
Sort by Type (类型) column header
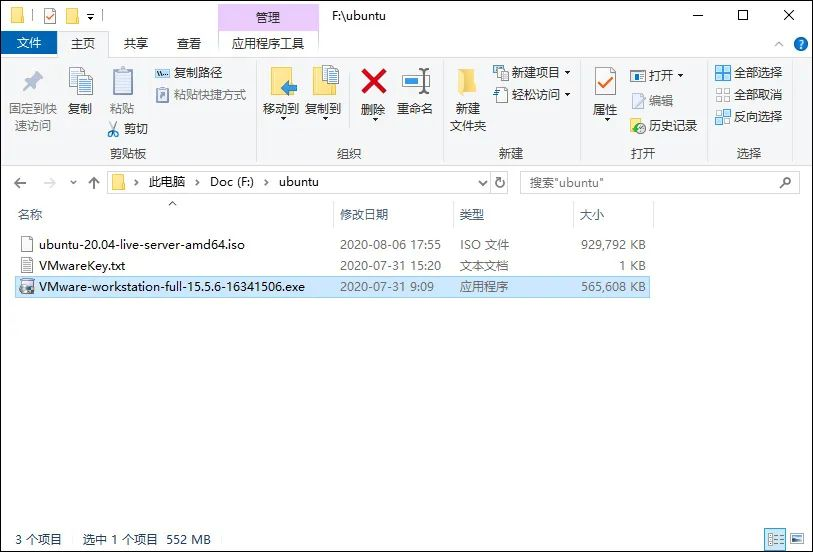pos(471,215)
